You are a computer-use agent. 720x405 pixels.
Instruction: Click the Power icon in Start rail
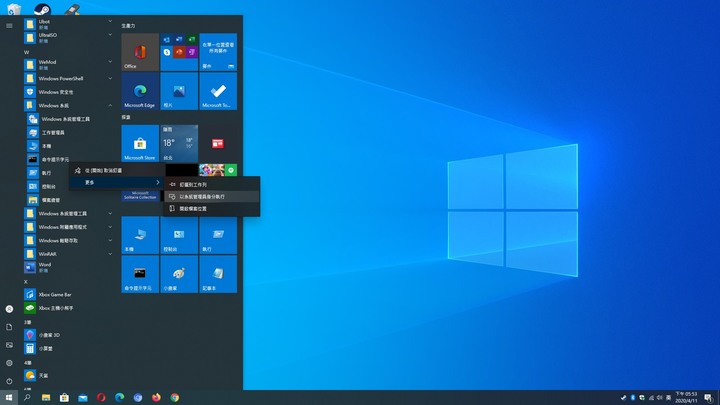tap(9, 381)
